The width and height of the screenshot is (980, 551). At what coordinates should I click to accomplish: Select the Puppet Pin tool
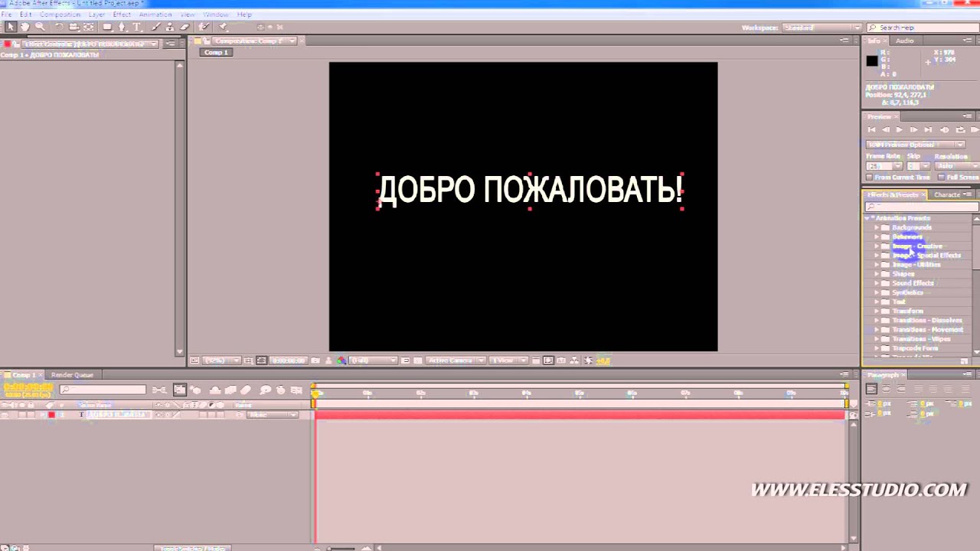pyautogui.click(x=223, y=27)
